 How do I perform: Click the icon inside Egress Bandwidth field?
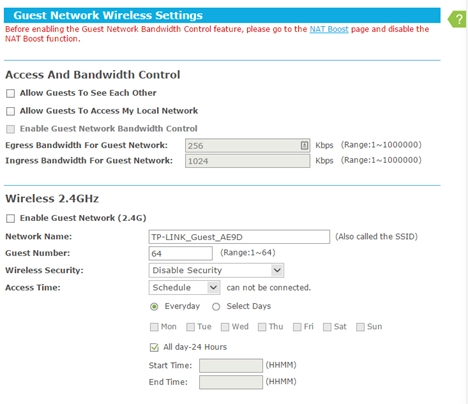click(304, 145)
